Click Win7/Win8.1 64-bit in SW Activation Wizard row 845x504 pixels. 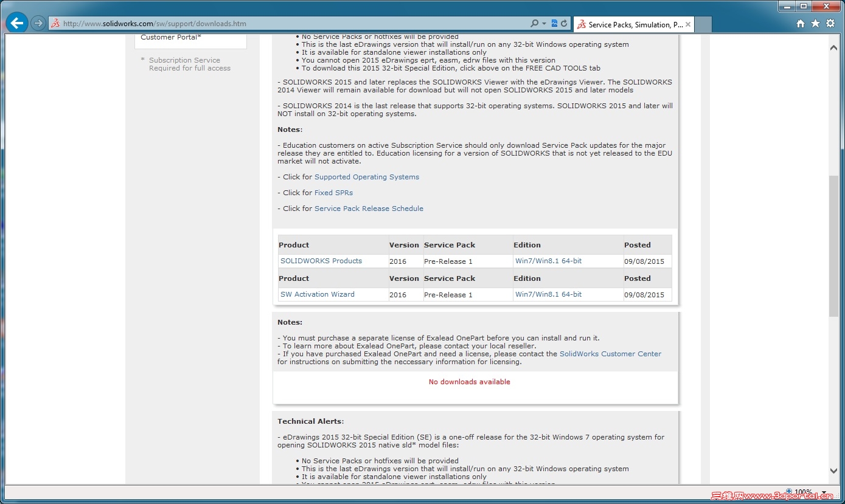click(x=548, y=294)
